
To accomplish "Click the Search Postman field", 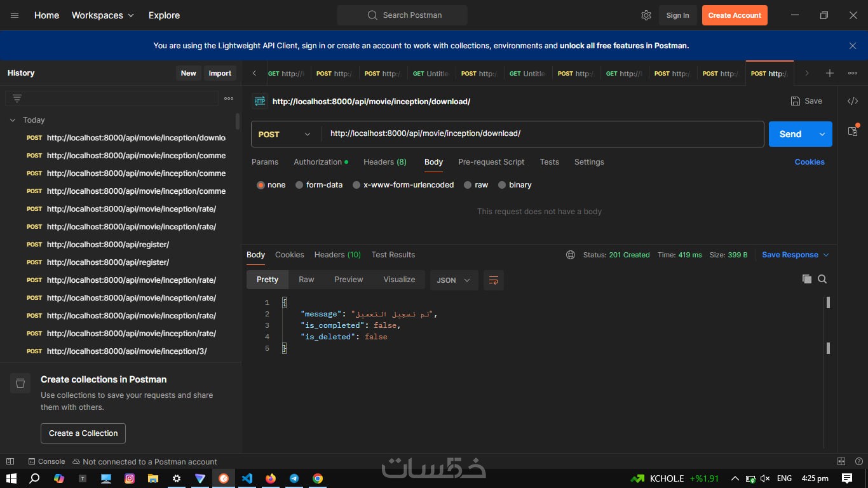I will click(x=402, y=15).
